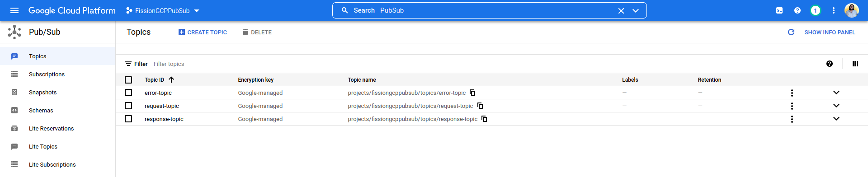Click the CREATE TOPIC button
Screen dimensions: 868x177
[203, 32]
